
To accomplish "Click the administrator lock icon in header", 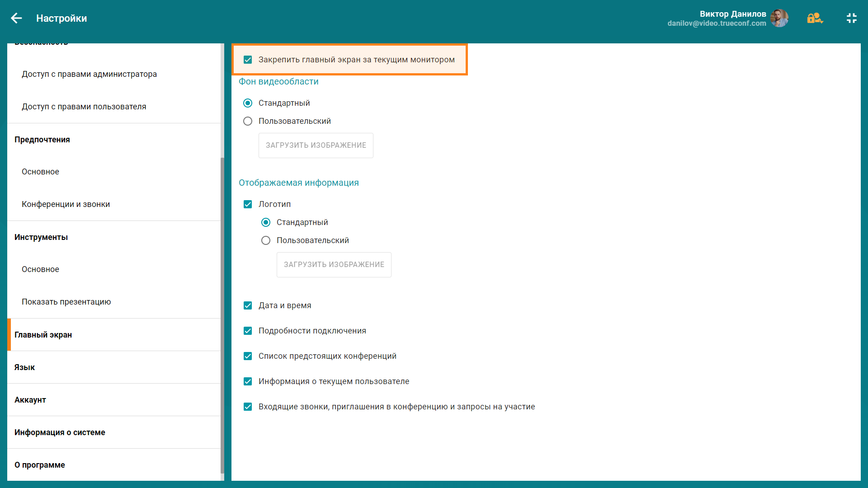I will click(815, 18).
